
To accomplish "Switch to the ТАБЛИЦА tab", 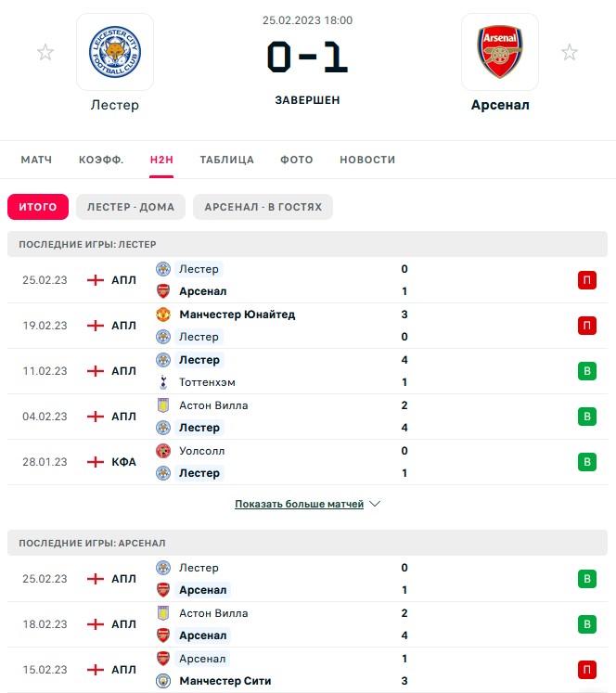I will [x=226, y=160].
